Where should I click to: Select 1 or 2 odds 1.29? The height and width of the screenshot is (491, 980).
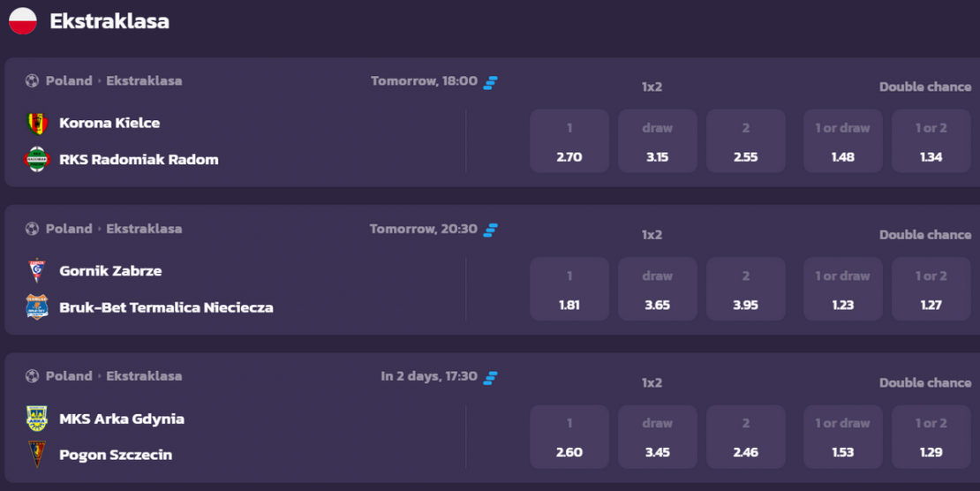point(931,436)
